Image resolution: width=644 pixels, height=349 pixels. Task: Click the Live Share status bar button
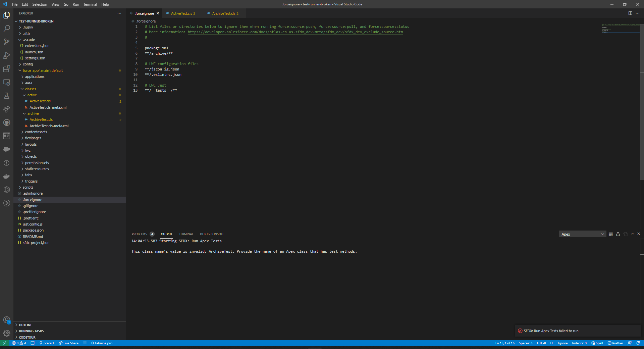(68, 343)
